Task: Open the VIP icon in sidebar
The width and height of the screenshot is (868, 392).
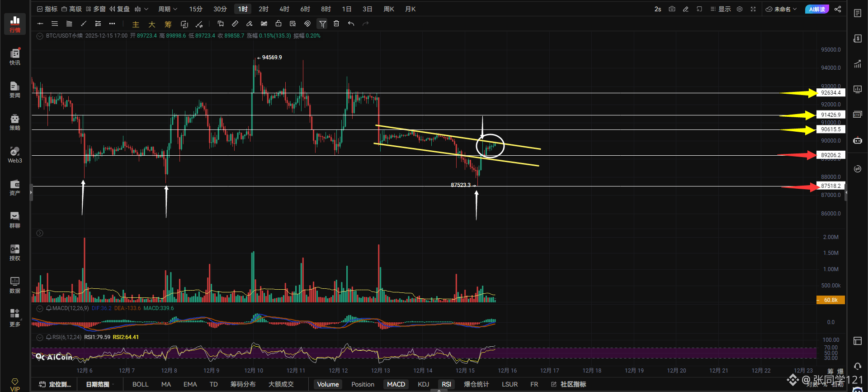Action: [x=15, y=385]
